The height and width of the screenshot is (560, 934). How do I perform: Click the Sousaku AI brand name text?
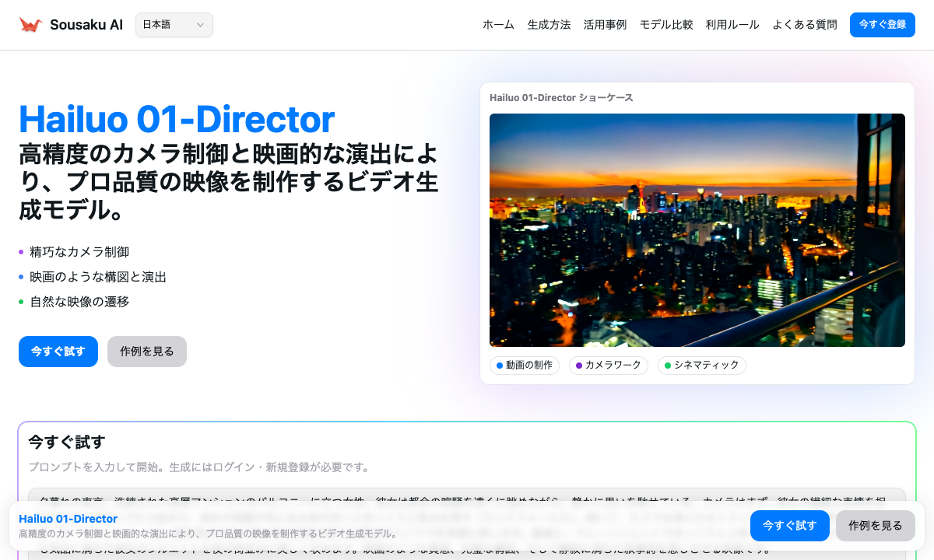coord(86,25)
